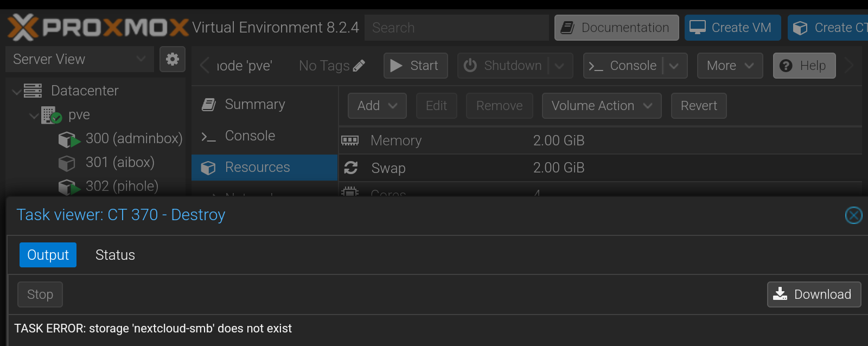Click the Swap refresh icon
This screenshot has height=346, width=868.
(x=351, y=168)
